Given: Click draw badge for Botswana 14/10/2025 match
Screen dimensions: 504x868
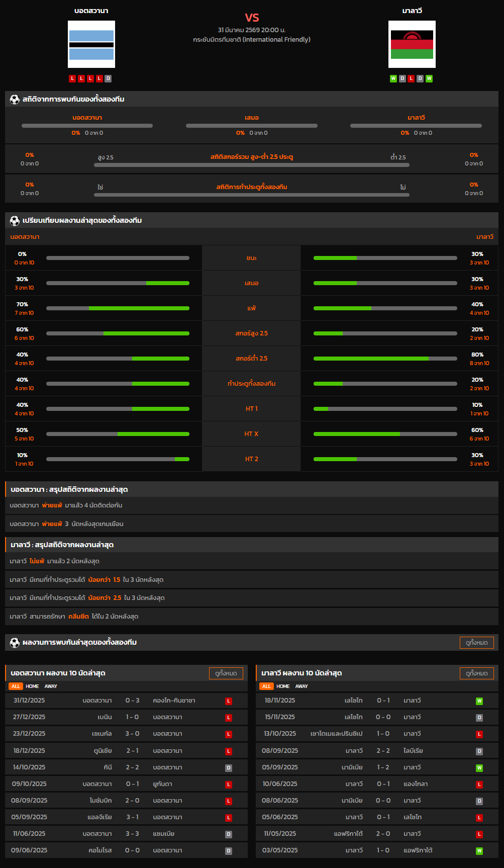Looking at the screenshot, I should coord(229,768).
